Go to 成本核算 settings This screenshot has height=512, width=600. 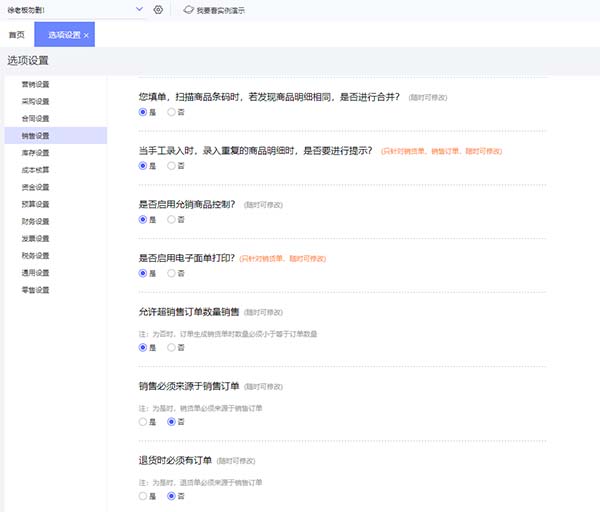[x=36, y=170]
